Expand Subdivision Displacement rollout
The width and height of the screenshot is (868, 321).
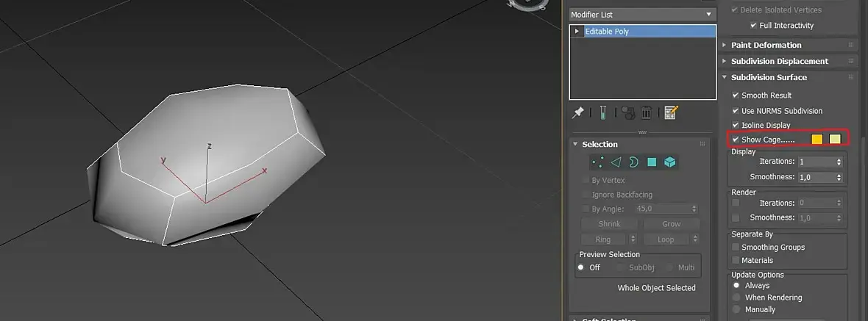(725, 61)
